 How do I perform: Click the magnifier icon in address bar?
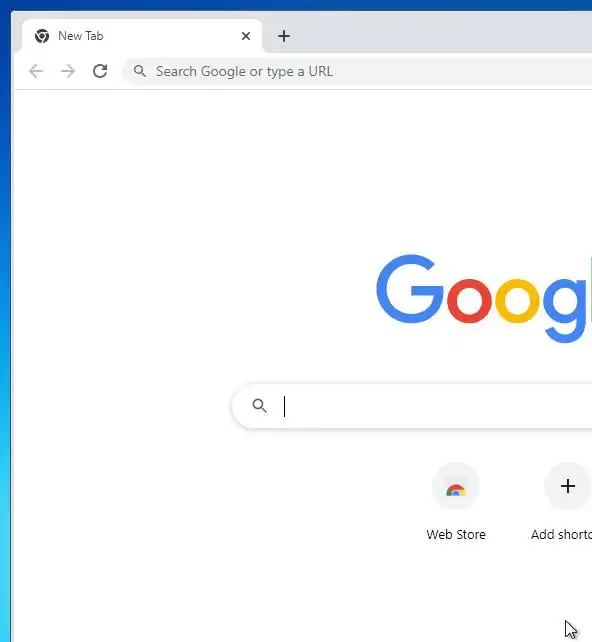coord(140,71)
